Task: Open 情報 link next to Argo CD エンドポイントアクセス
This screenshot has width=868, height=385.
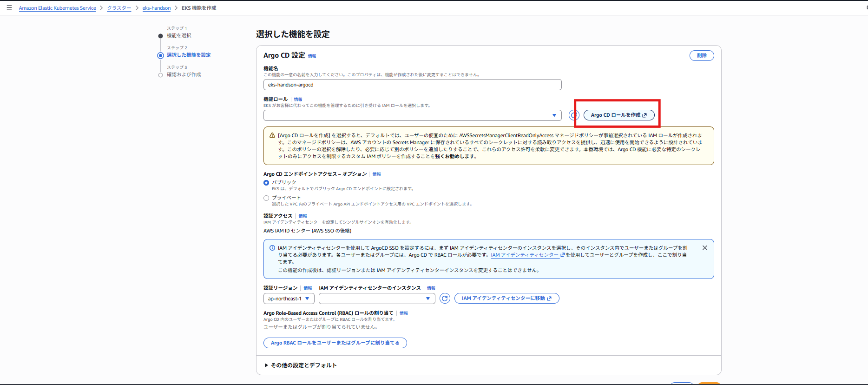Action: (x=376, y=174)
